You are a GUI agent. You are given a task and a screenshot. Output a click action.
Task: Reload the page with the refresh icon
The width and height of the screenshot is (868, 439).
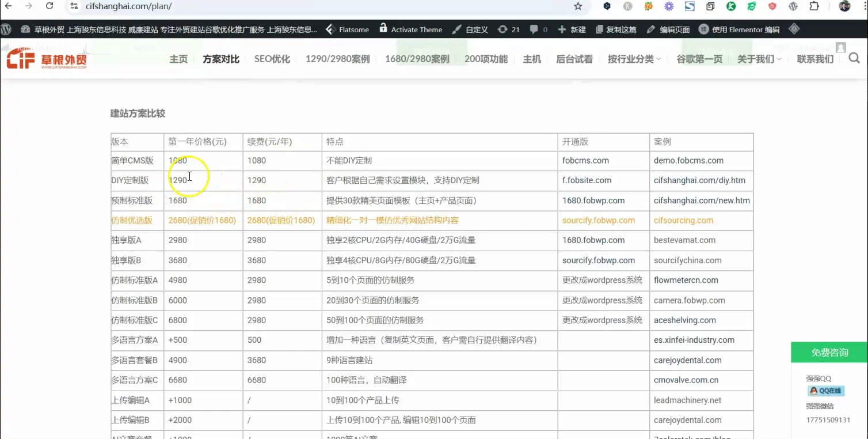click(x=50, y=6)
